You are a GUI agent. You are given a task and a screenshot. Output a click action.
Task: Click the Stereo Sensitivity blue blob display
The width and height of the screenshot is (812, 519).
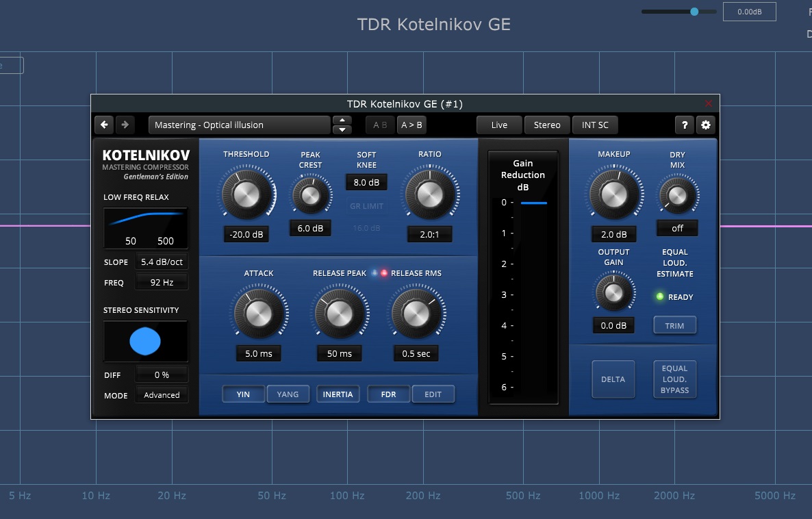coord(146,342)
